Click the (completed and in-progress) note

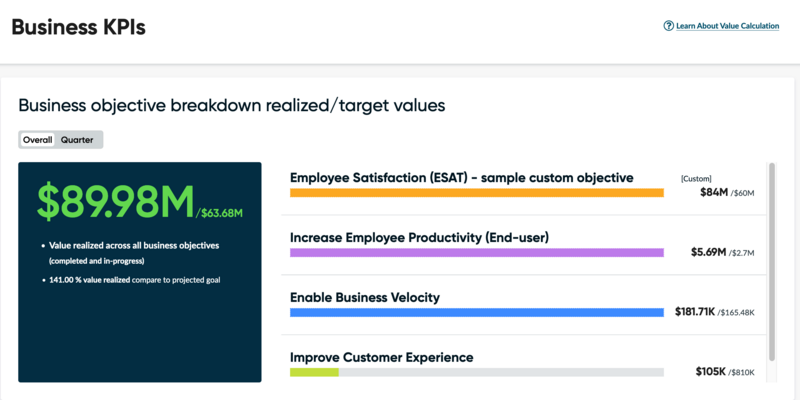click(x=97, y=262)
